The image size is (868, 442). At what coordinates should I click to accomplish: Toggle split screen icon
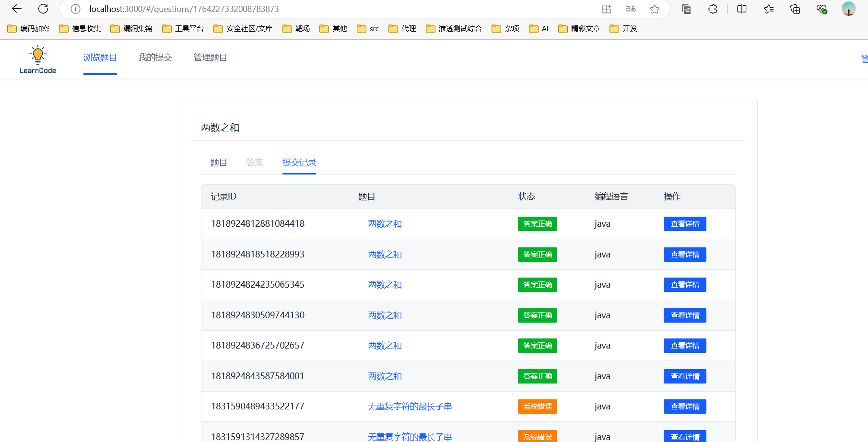pyautogui.click(x=742, y=9)
